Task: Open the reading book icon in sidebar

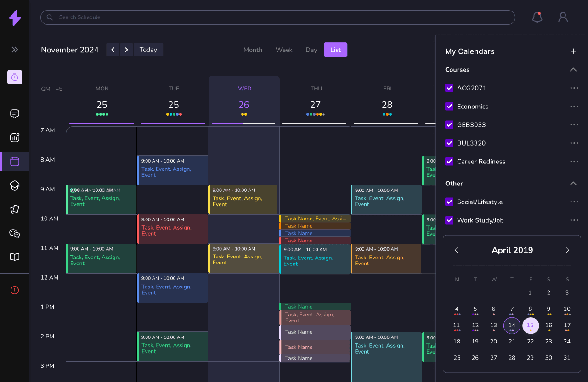Action: [x=15, y=257]
